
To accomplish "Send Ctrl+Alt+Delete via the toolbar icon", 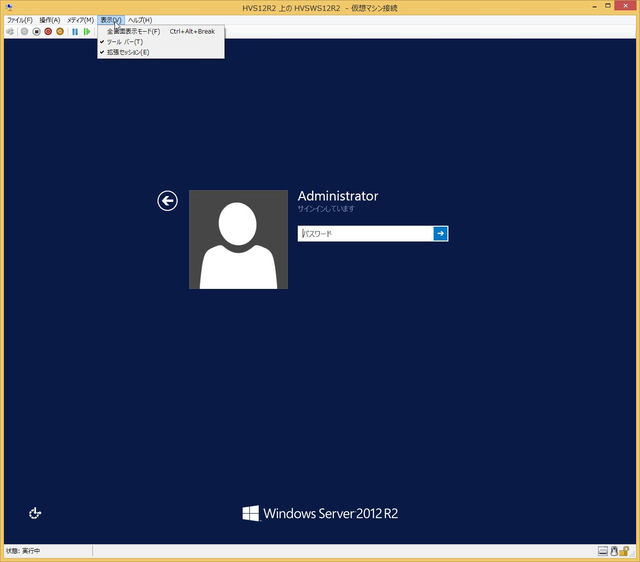I will (x=10, y=31).
